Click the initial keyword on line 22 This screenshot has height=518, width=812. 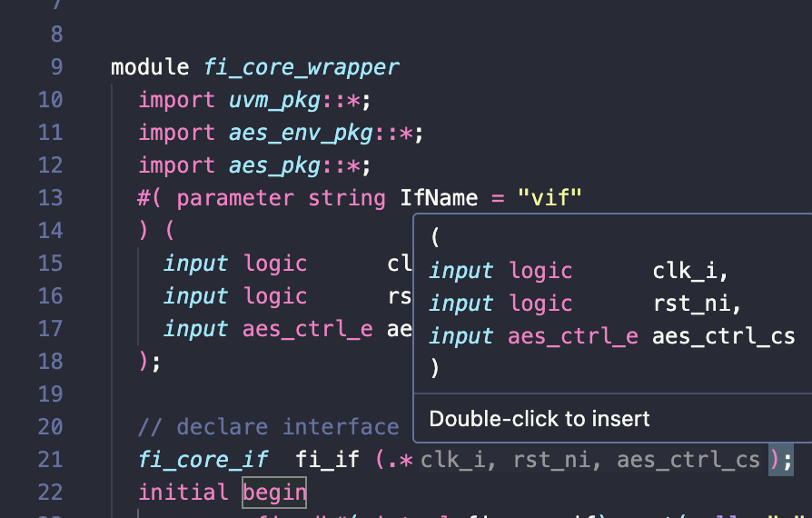coord(183,493)
